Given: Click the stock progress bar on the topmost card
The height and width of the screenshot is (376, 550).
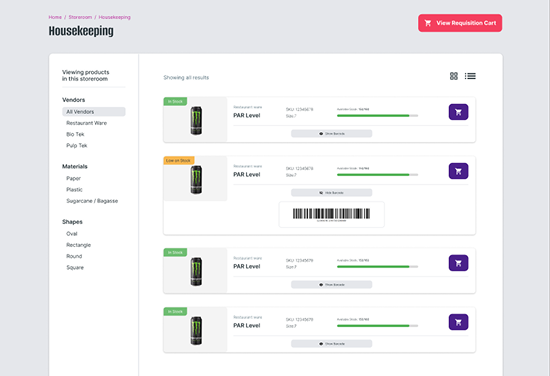Looking at the screenshot, I should [377, 116].
